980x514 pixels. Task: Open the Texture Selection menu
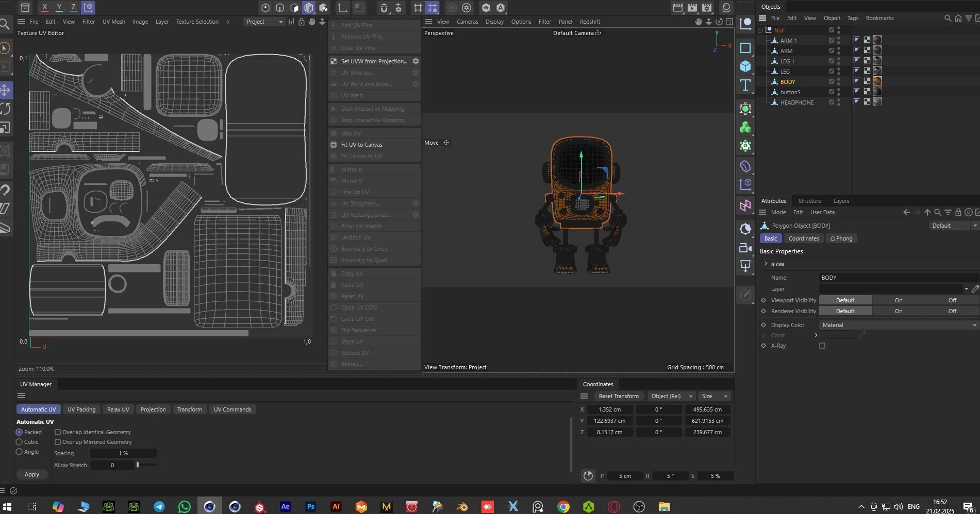(x=197, y=22)
